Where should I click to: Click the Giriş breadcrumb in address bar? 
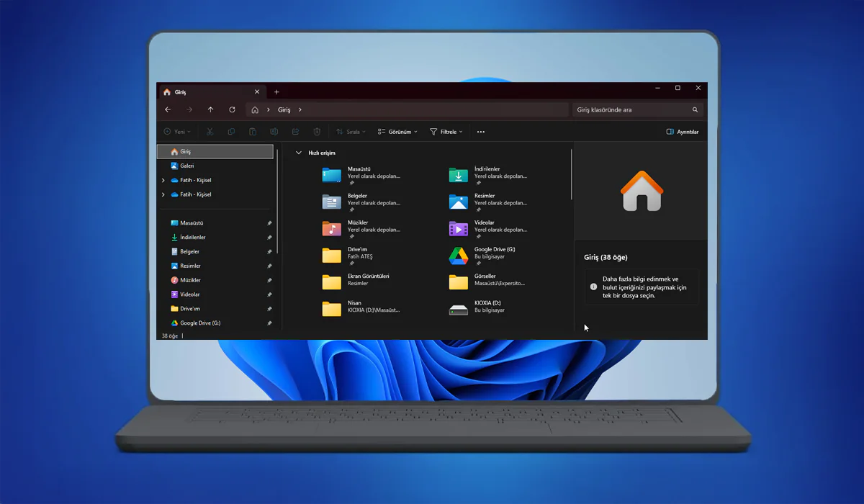tap(284, 110)
